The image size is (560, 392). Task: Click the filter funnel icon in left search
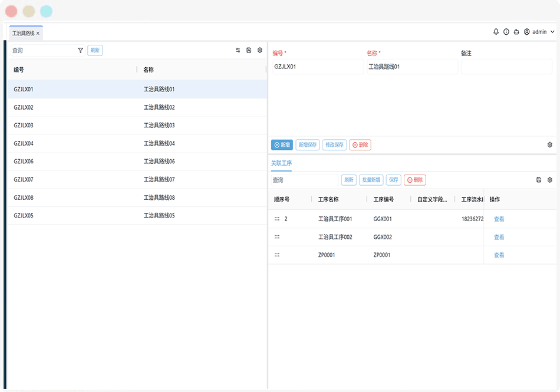pyautogui.click(x=80, y=50)
